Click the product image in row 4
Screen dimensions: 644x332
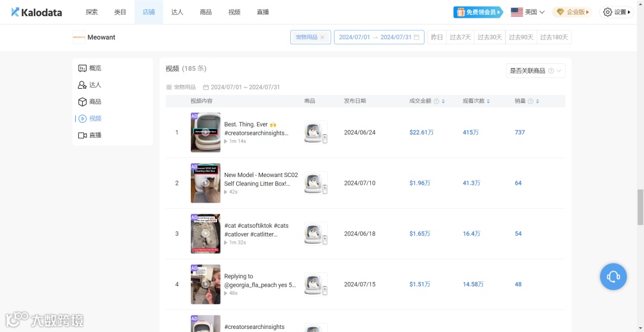point(316,284)
